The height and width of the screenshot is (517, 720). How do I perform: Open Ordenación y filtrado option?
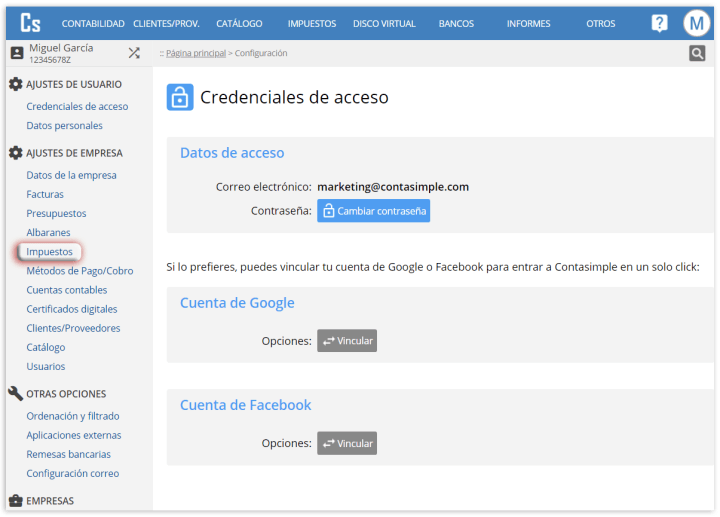(x=73, y=416)
